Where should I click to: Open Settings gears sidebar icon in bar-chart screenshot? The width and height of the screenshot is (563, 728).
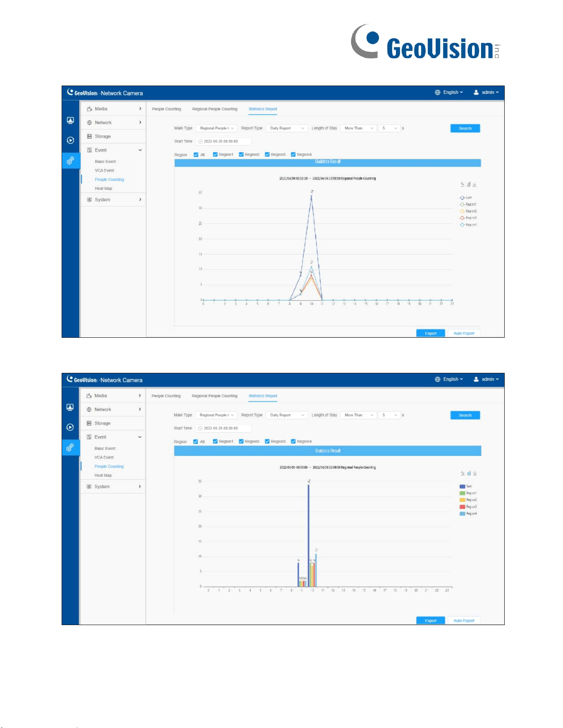pos(70,447)
